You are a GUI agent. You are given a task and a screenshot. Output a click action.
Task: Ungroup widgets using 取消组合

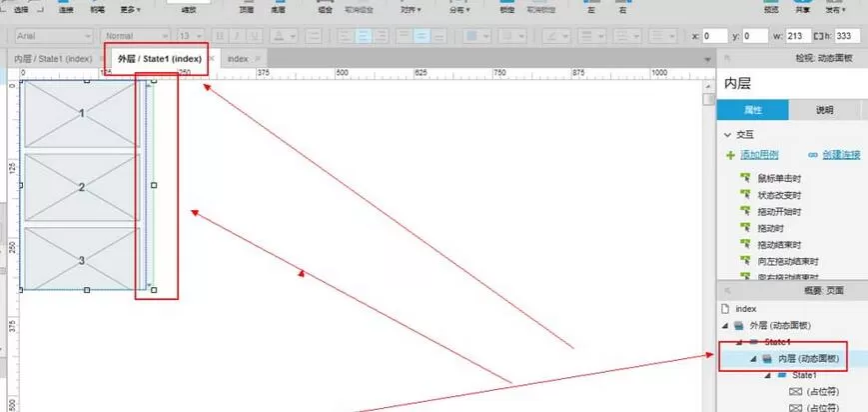(359, 9)
